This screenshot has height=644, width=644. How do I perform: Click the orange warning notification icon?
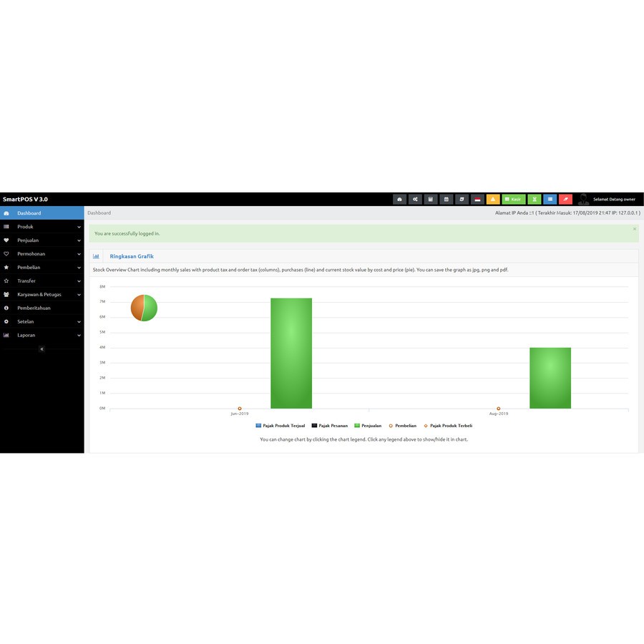pyautogui.click(x=493, y=199)
